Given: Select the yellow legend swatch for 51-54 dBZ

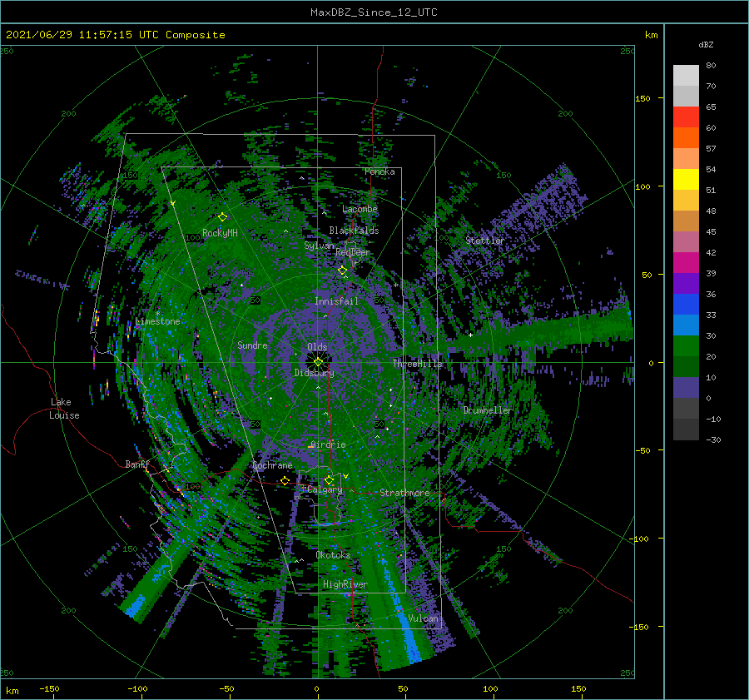Looking at the screenshot, I should coord(686,180).
